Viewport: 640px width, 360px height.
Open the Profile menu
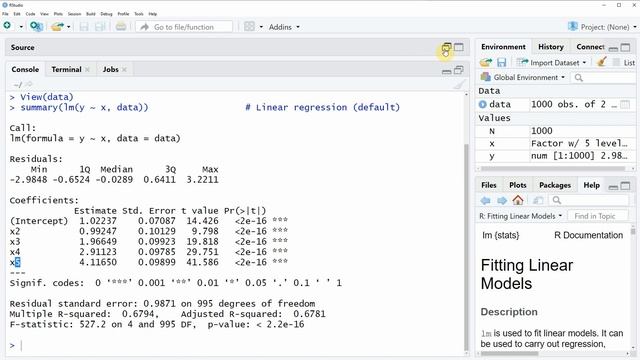pyautogui.click(x=123, y=14)
